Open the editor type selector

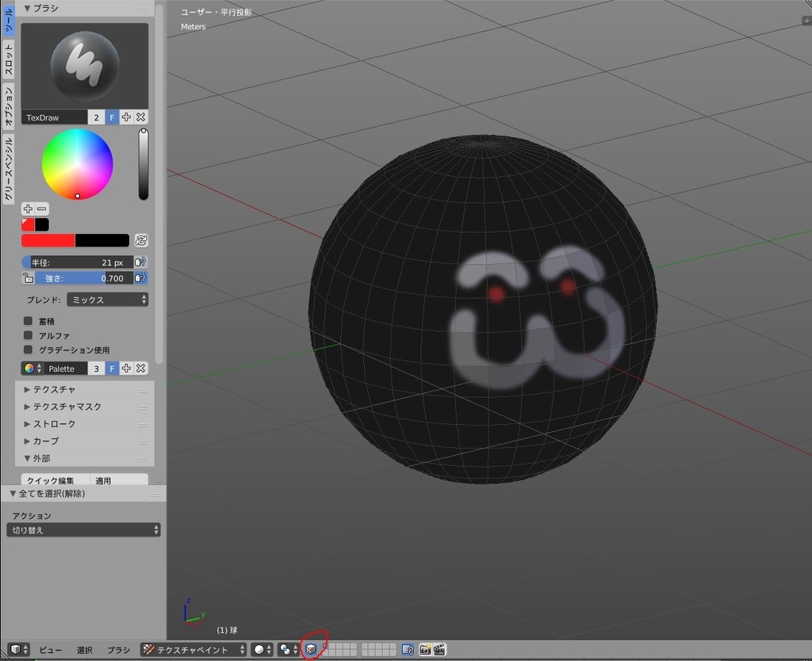[x=19, y=650]
